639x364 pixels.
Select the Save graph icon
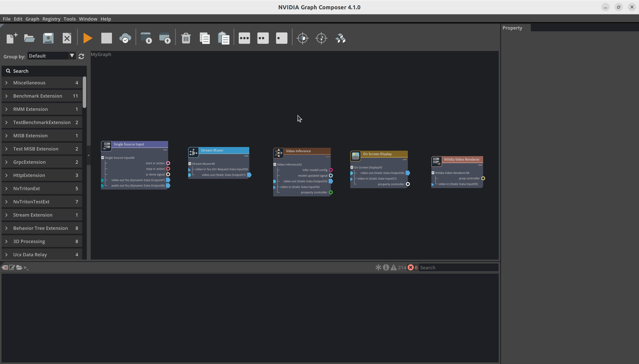(x=48, y=38)
